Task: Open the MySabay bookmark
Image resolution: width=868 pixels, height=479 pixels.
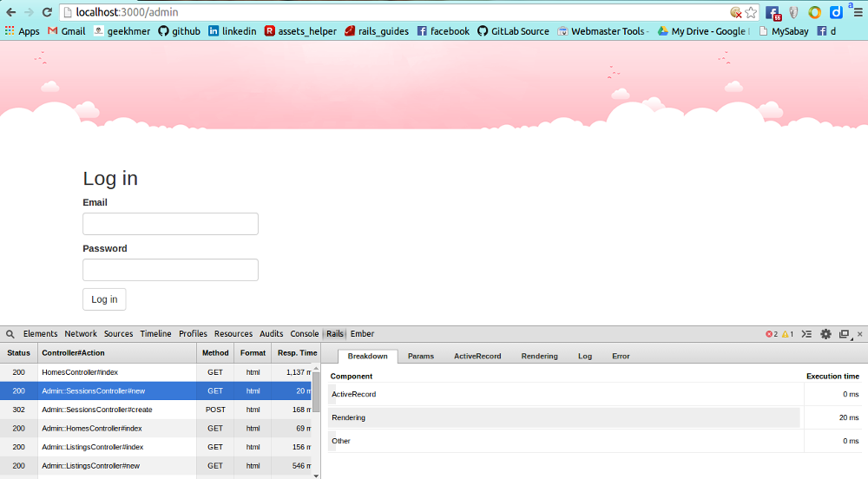Action: pos(783,31)
